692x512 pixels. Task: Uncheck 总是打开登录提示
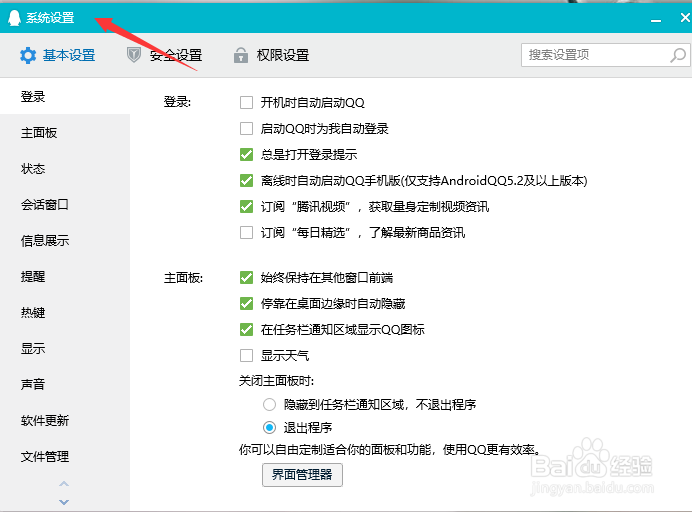[246, 154]
